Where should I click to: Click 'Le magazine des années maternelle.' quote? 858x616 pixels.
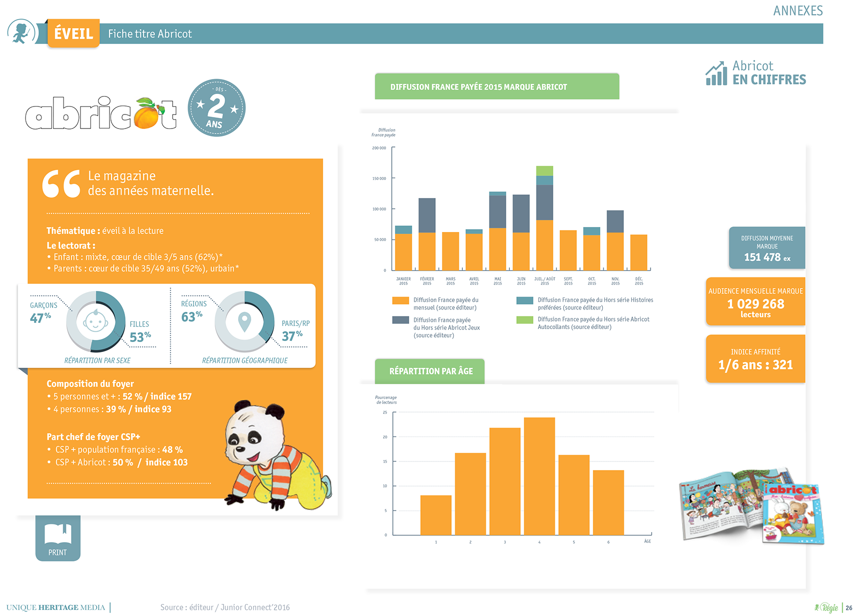click(151, 183)
